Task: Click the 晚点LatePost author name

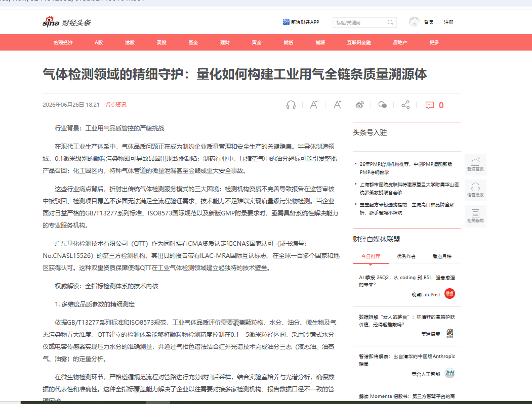Action: coord(426,294)
